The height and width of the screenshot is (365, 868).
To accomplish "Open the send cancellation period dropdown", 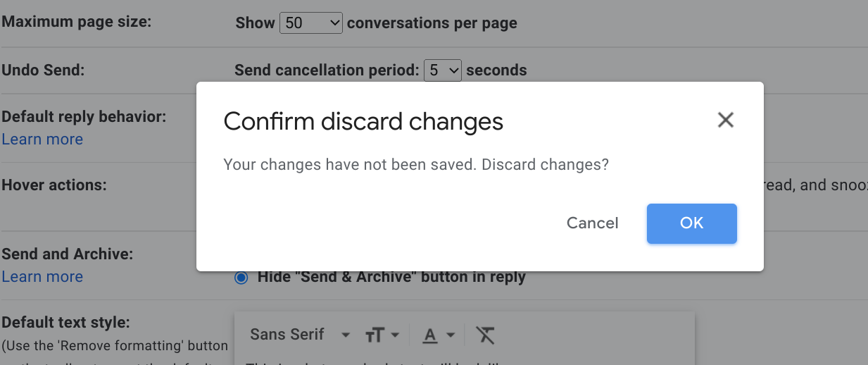I will point(443,70).
